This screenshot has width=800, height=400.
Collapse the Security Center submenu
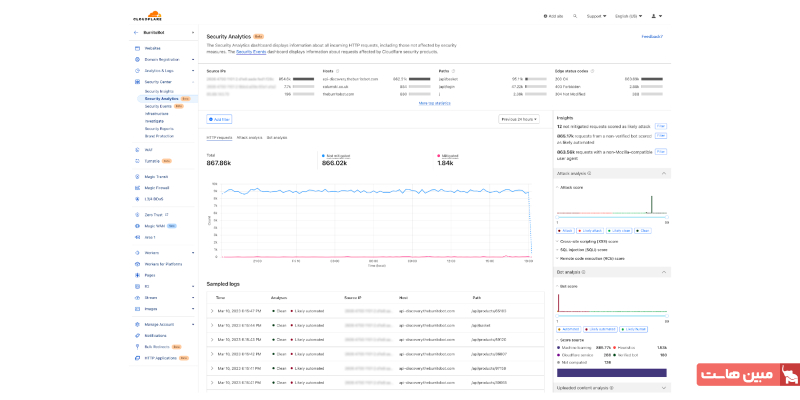point(193,82)
